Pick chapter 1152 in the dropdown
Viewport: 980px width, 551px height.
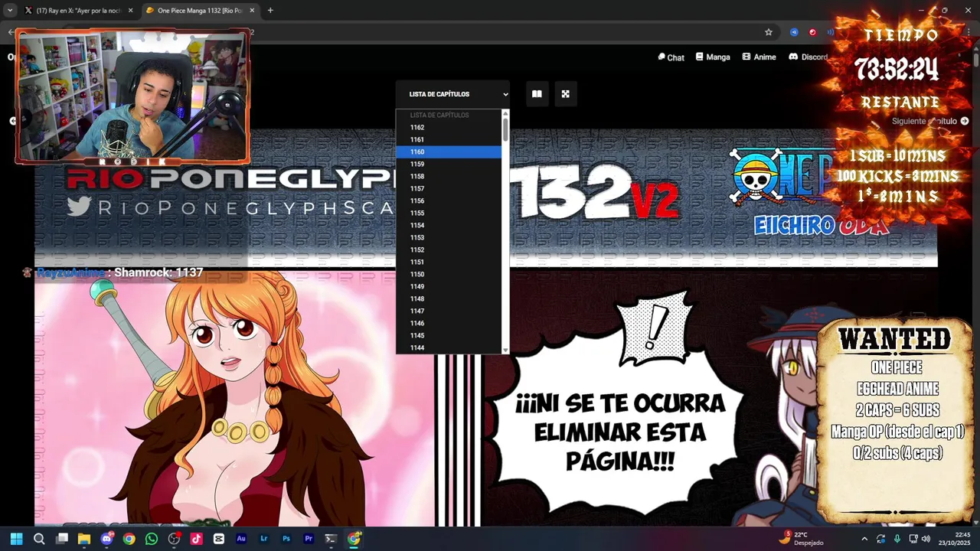pos(449,250)
